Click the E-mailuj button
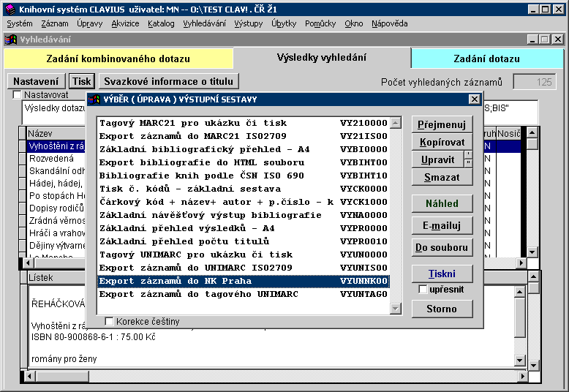This screenshot has height=392, width=569. click(442, 225)
